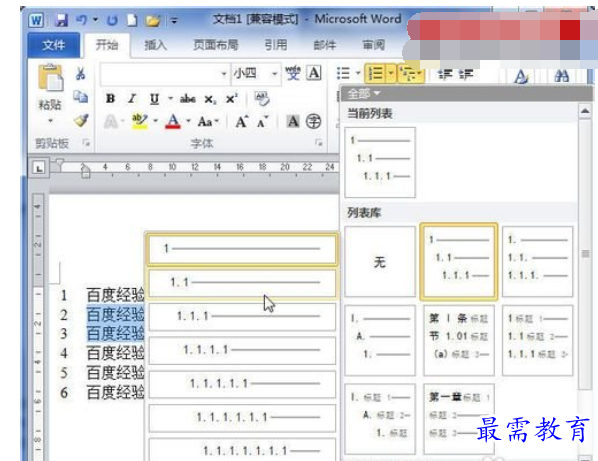598x461 pixels.
Task: Cut selection with the scissors icon
Action: coord(80,73)
